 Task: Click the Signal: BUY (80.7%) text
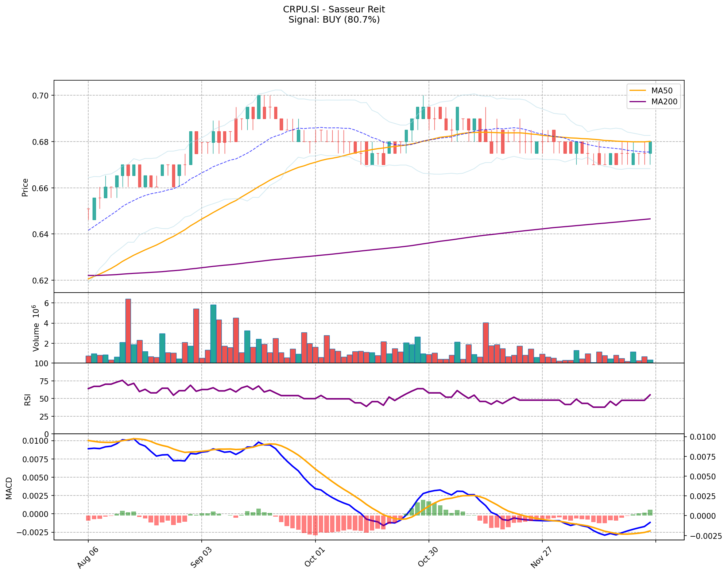pyautogui.click(x=334, y=20)
